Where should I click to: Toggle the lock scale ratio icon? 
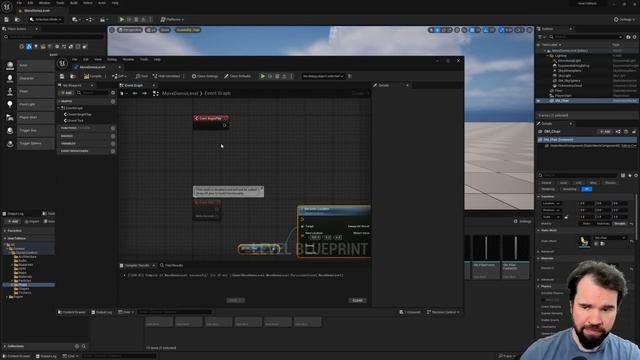coord(566,217)
